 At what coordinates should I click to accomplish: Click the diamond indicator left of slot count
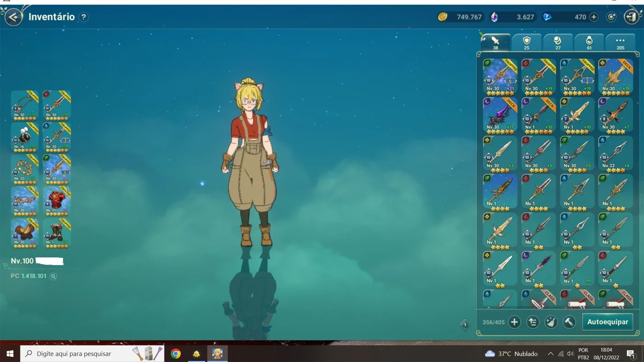[465, 325]
